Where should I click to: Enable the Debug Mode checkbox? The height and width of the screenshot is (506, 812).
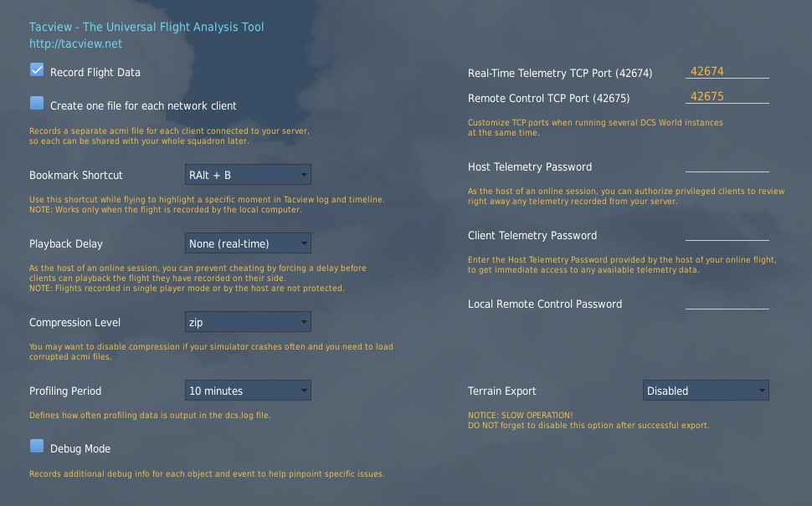(x=37, y=446)
